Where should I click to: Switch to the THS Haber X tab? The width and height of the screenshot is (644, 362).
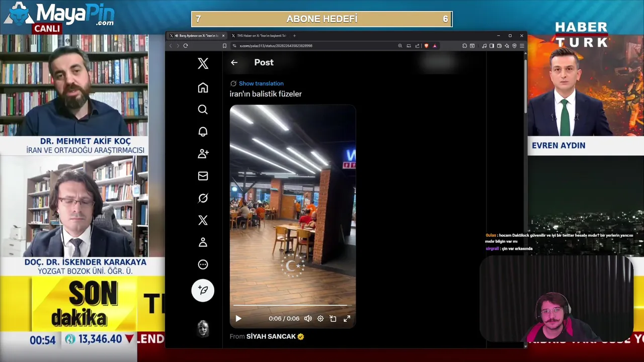click(x=258, y=36)
